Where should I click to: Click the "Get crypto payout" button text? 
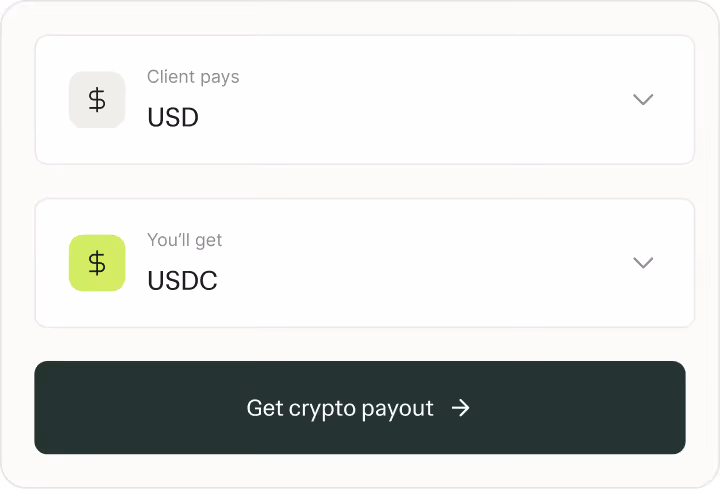340,408
